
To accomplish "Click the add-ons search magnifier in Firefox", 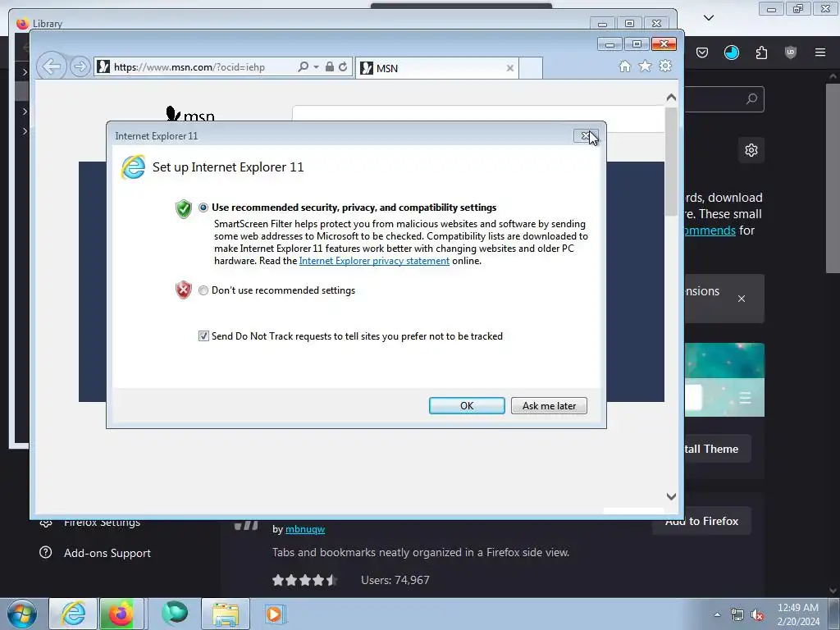I will (x=751, y=99).
